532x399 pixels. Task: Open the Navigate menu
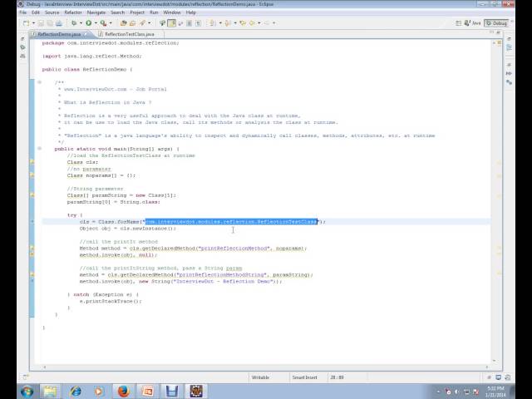pyautogui.click(x=96, y=12)
